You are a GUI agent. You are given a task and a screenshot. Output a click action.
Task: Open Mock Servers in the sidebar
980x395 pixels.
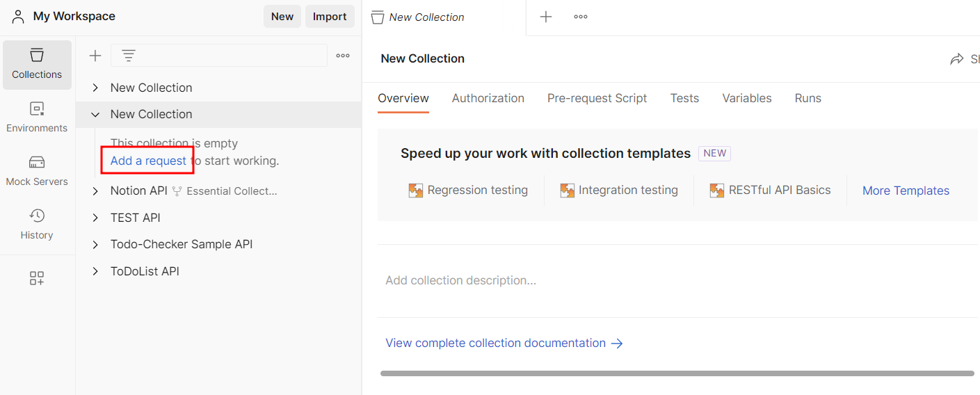[37, 171]
